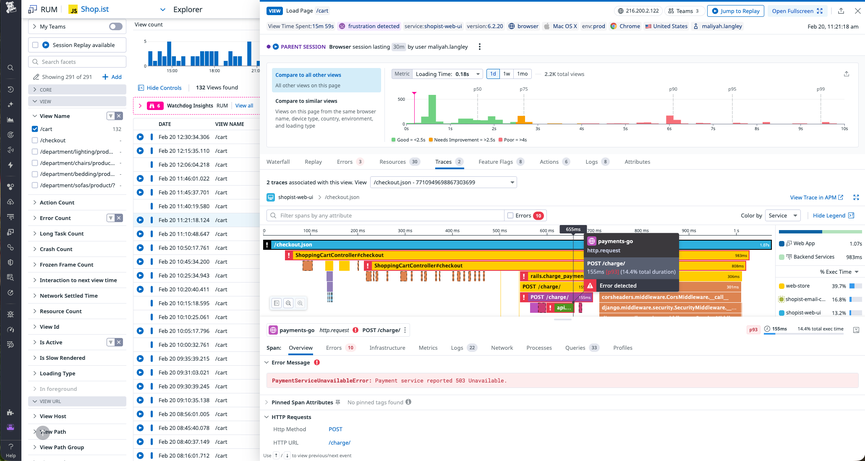Viewport: 865px width, 461px height.
Task: Clear the Is Active facet filter
Action: click(119, 342)
